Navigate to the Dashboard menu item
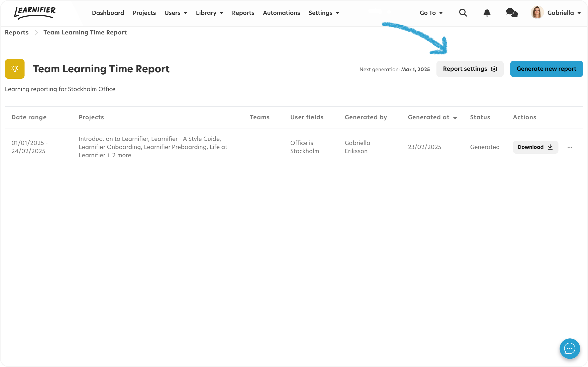 click(x=108, y=13)
